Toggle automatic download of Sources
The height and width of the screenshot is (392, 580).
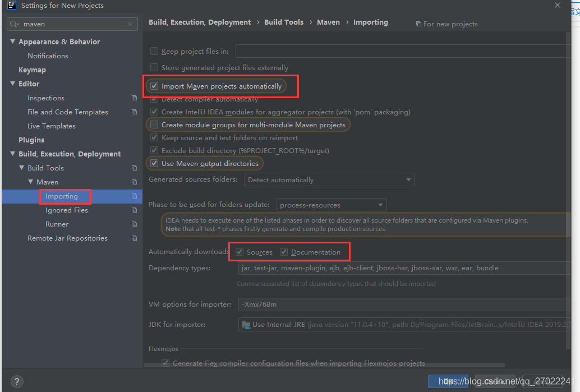pos(240,252)
